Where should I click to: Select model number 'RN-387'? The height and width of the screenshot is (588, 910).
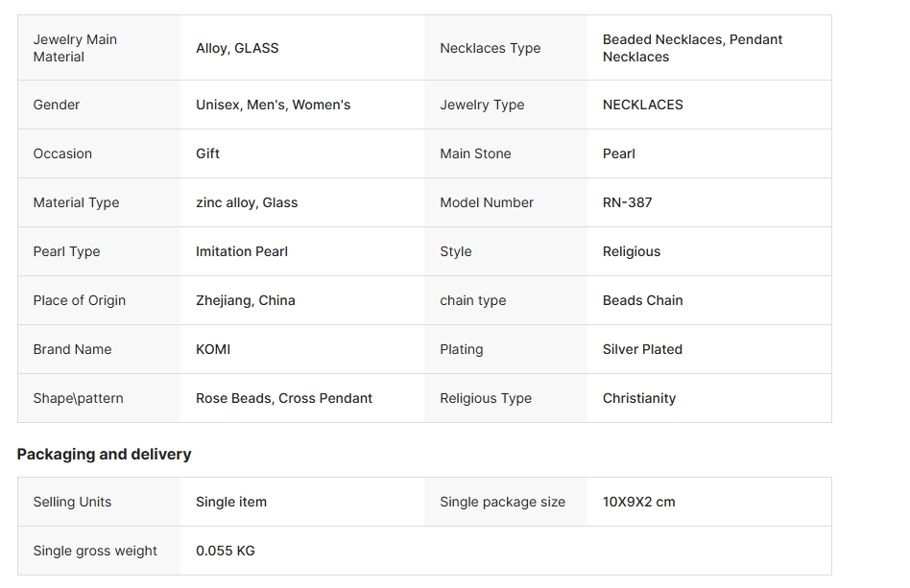coord(627,202)
